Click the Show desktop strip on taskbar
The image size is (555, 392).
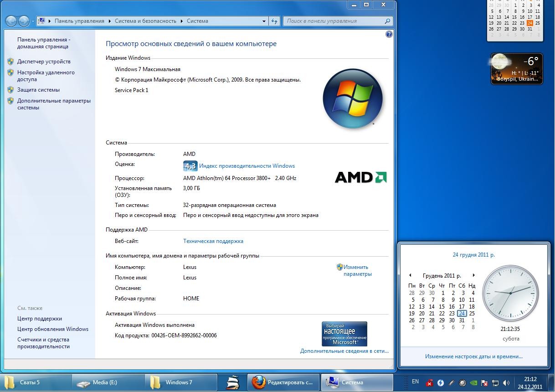click(x=551, y=382)
